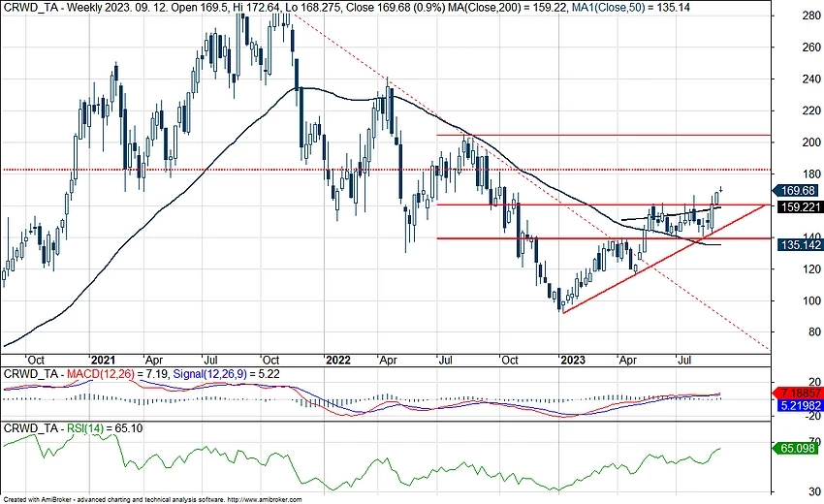Click the 2023 year label on time axis
824x504 pixels.
[573, 361]
